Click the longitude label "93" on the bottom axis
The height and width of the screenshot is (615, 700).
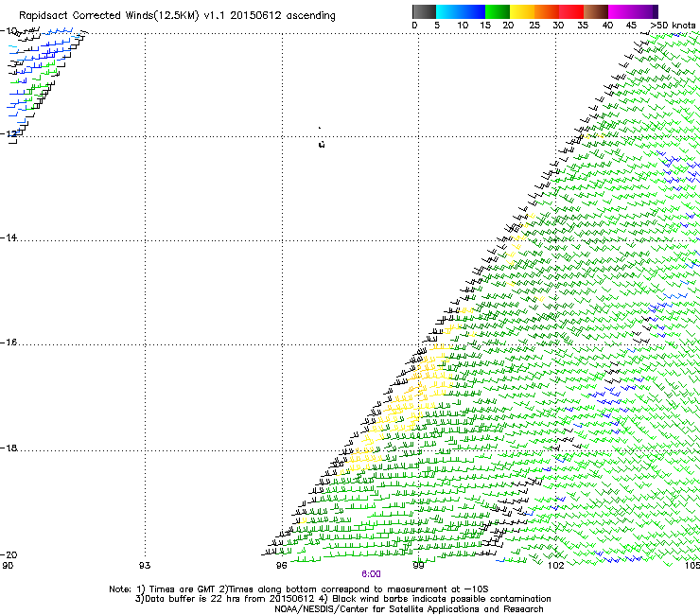[145, 566]
